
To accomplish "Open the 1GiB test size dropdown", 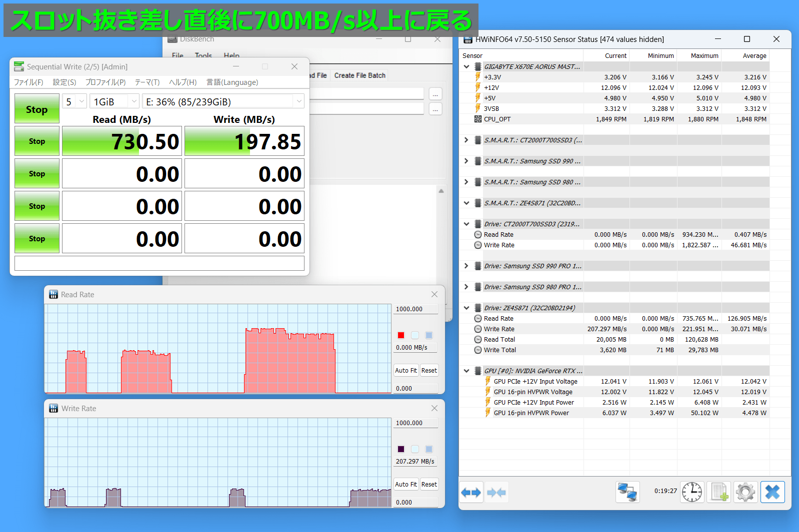I will (x=114, y=102).
